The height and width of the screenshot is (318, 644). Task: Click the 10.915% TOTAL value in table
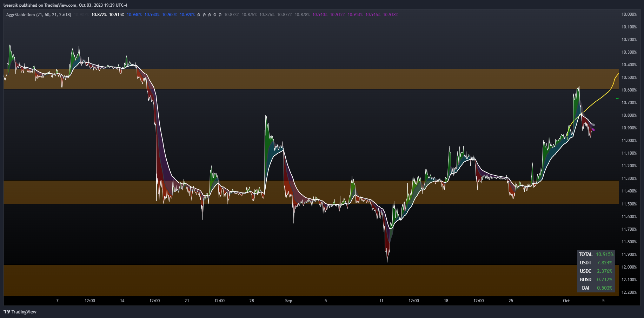(605, 254)
